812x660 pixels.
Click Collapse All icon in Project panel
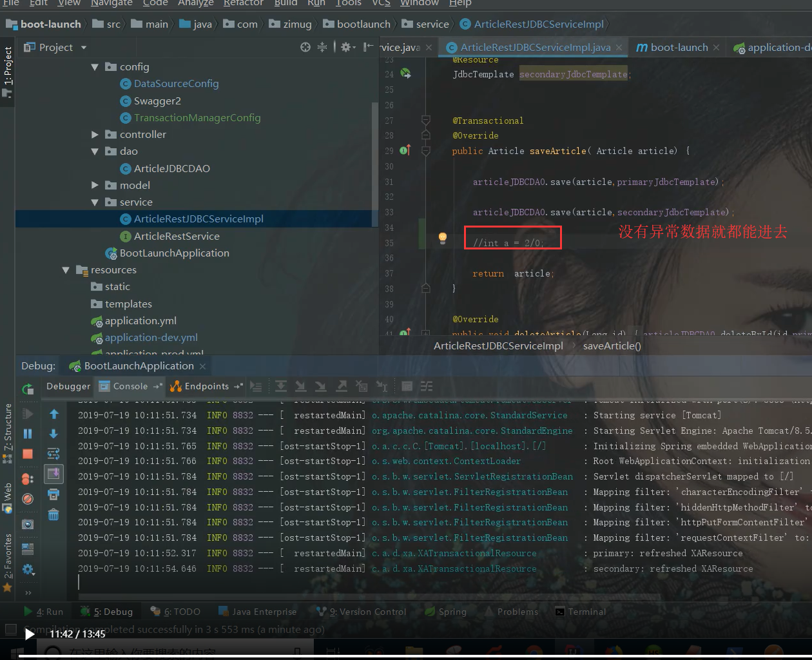point(322,47)
